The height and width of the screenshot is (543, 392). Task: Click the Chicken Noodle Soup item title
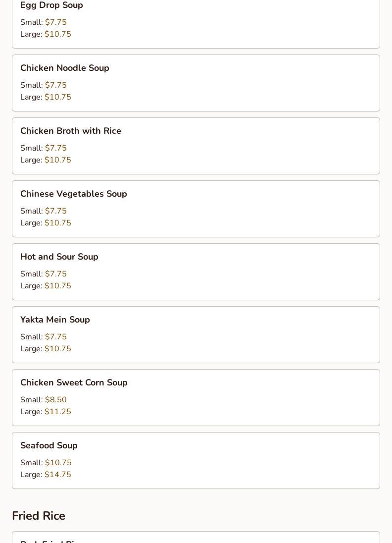click(64, 68)
